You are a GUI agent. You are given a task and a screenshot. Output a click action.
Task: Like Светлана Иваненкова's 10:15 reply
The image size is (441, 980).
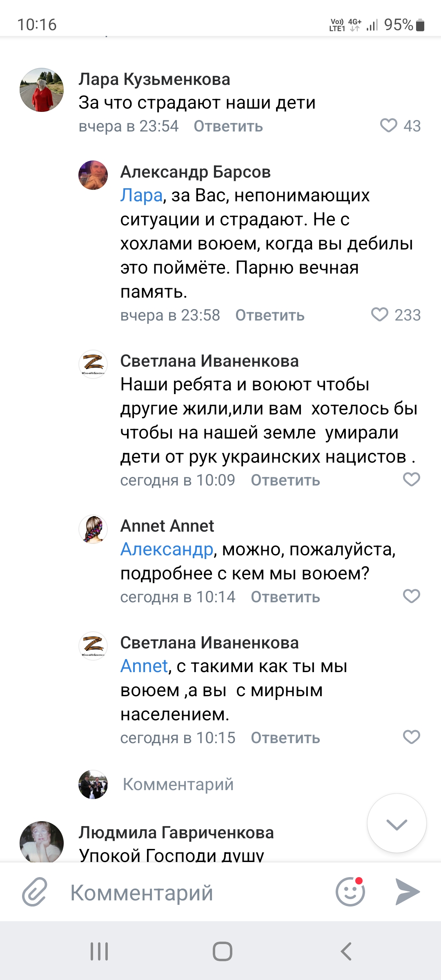(411, 737)
